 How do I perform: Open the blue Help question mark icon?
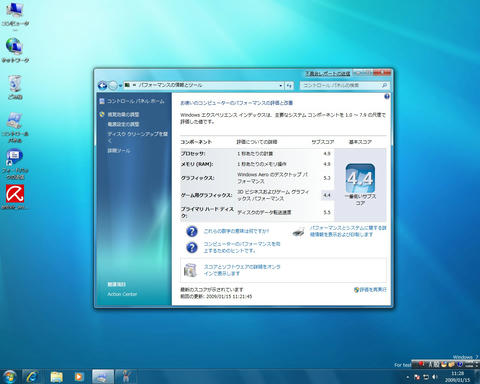(387, 96)
